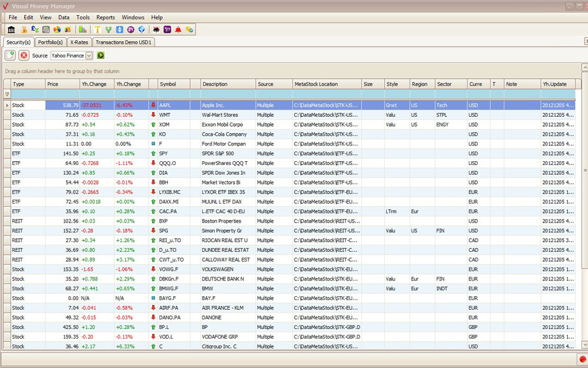This screenshot has width=588, height=368.
Task: Click the small pie and chart icon
Action: point(68,29)
